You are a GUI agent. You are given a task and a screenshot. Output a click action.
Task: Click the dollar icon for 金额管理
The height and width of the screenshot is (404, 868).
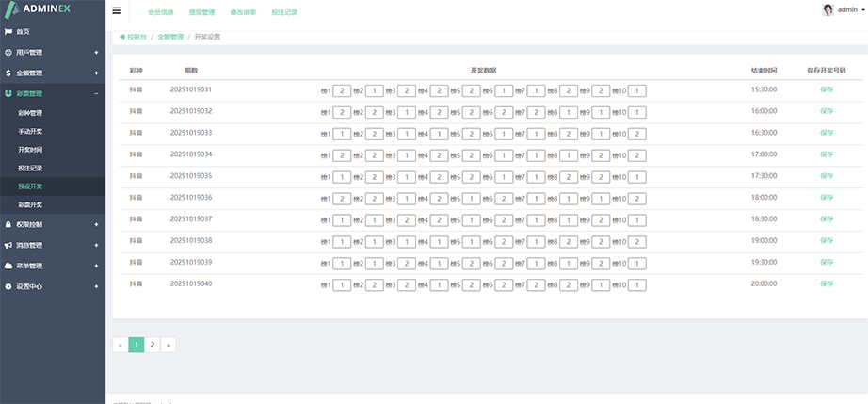tap(8, 73)
